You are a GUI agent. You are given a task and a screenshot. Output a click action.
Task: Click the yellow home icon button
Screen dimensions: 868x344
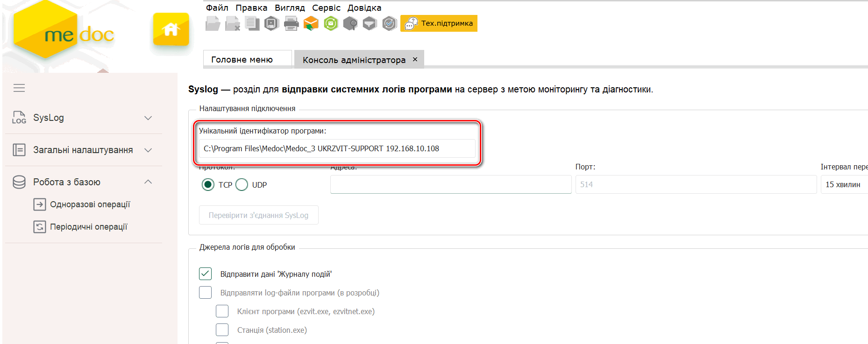pyautogui.click(x=171, y=29)
